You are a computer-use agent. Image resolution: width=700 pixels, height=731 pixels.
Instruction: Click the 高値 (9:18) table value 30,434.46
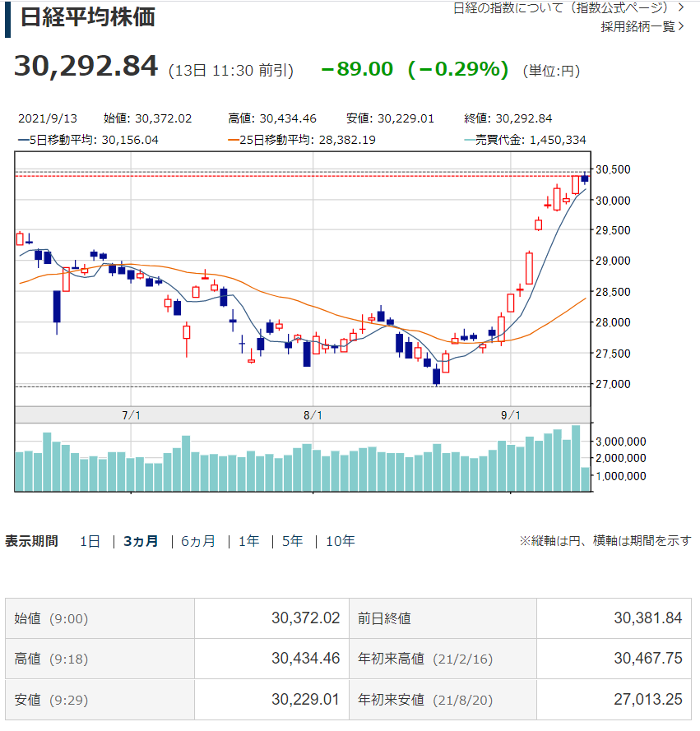[305, 659]
